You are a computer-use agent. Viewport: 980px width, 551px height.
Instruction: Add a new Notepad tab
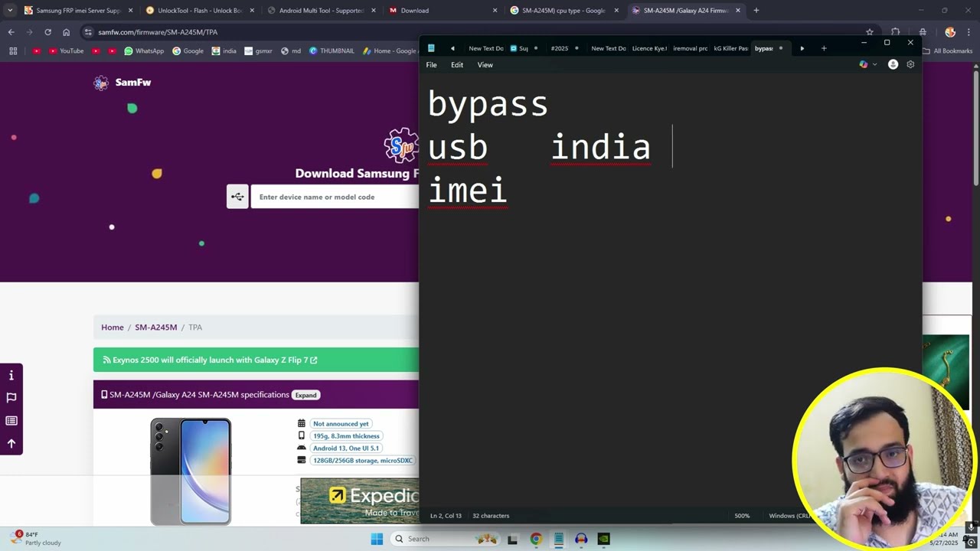[x=824, y=48]
